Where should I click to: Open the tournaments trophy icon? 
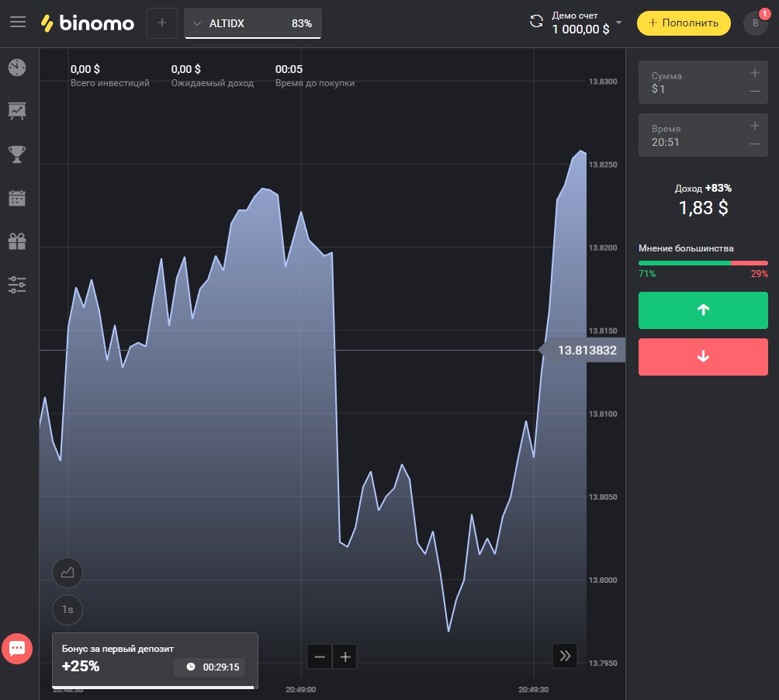[x=17, y=154]
